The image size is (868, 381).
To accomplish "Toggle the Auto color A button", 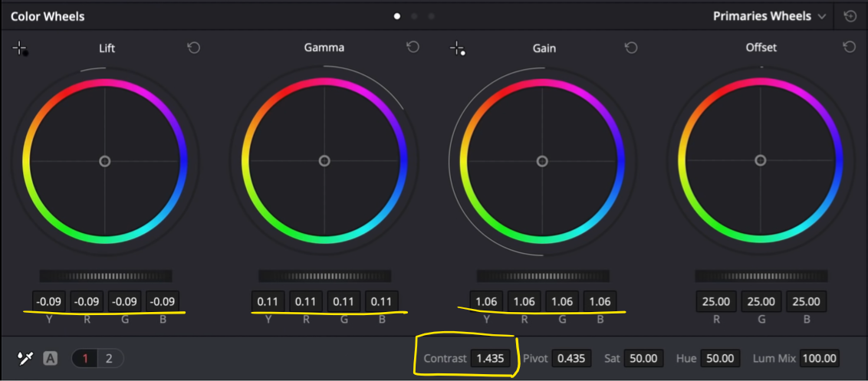I will (x=51, y=358).
